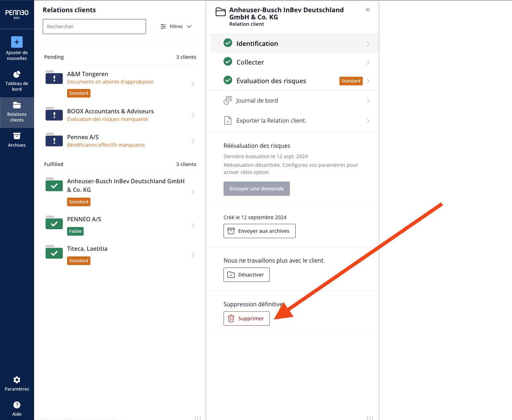The image size is (512, 420).
Task: Click Évaluation des risques manquante status
Action: point(107,119)
